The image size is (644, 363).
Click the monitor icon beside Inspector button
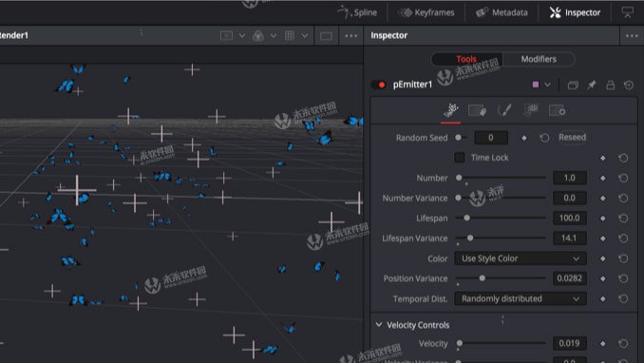coord(627,12)
